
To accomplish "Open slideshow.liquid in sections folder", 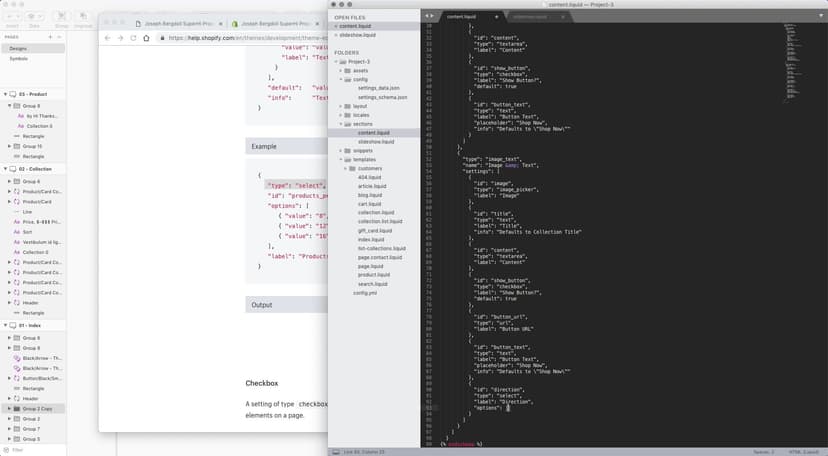I will pos(376,141).
